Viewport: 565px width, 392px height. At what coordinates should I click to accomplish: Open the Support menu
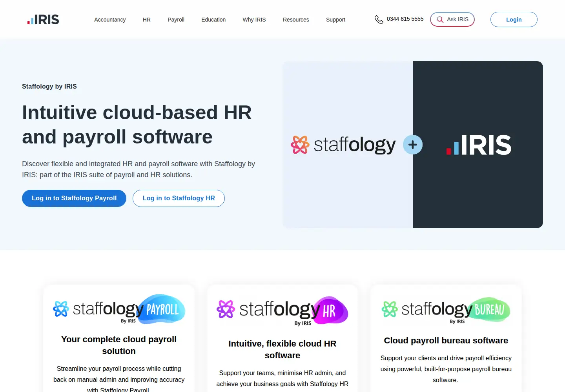[x=335, y=20]
